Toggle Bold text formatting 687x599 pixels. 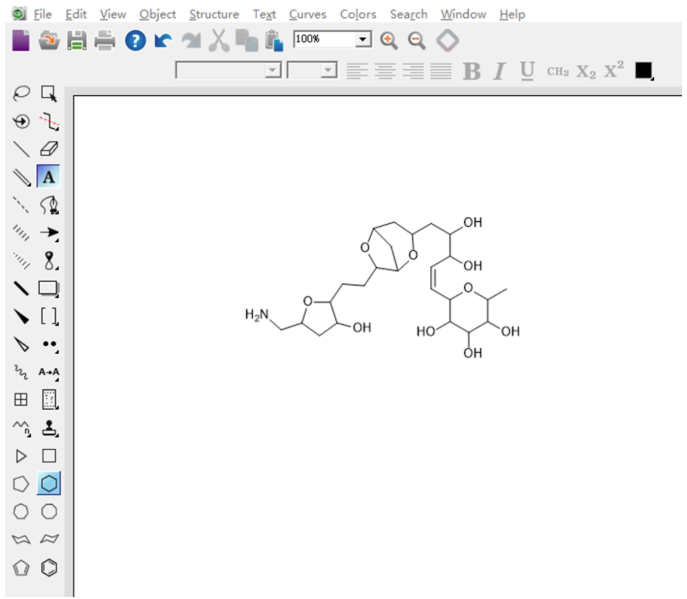tap(471, 71)
